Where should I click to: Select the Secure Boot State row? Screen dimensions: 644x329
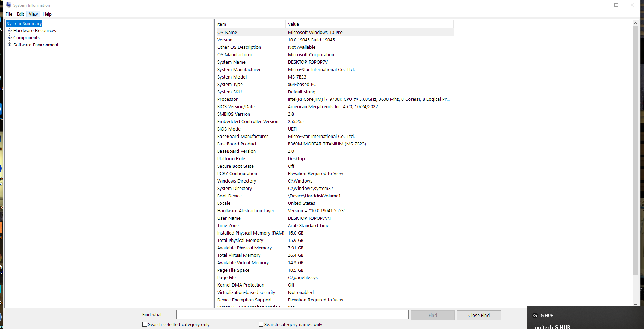334,166
